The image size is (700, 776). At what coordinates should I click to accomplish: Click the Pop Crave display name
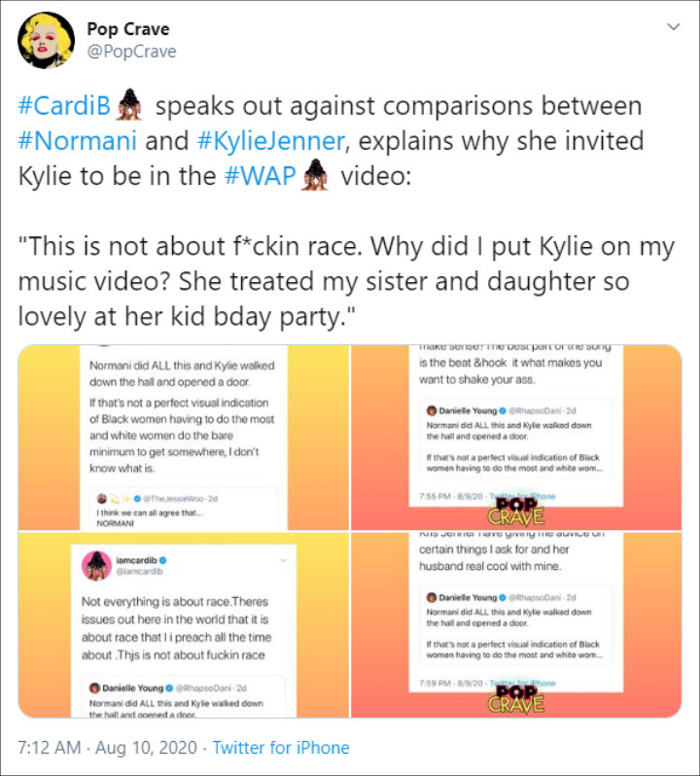(x=128, y=29)
